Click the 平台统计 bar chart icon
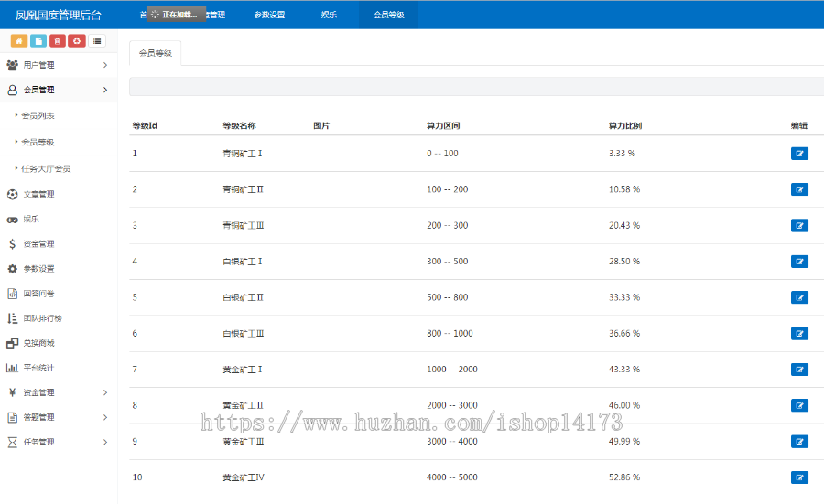The height and width of the screenshot is (504, 824). [12, 368]
